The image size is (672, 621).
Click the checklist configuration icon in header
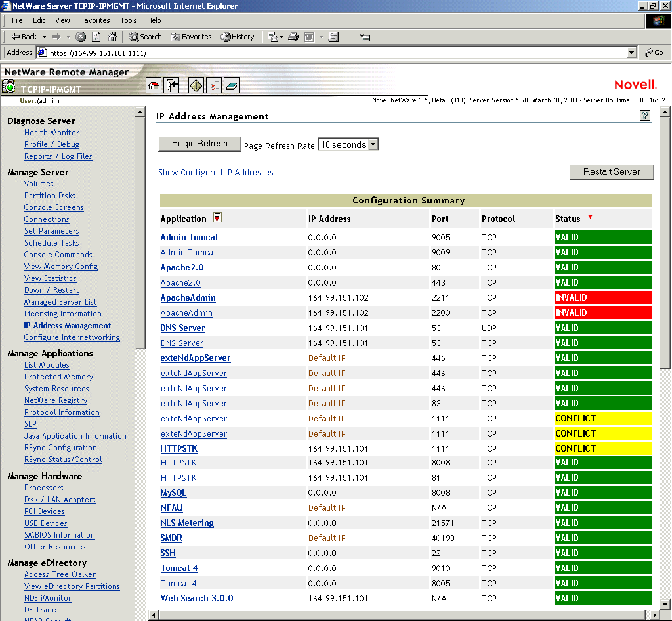214,85
